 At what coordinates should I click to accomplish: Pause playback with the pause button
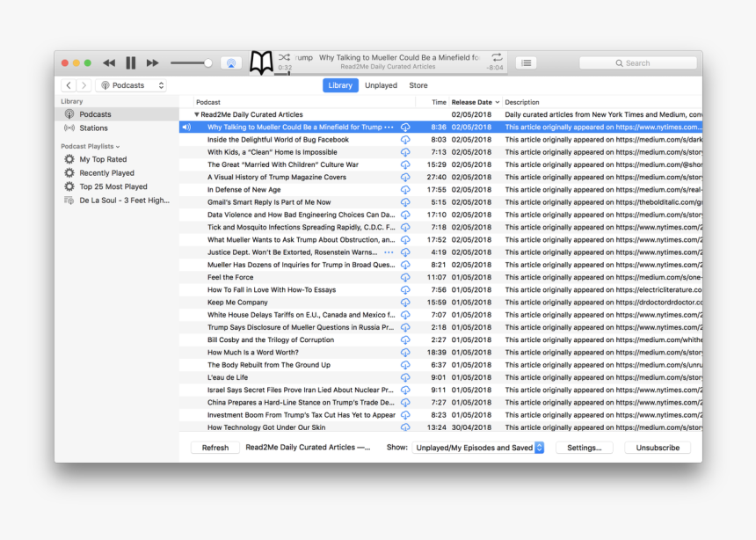[131, 62]
